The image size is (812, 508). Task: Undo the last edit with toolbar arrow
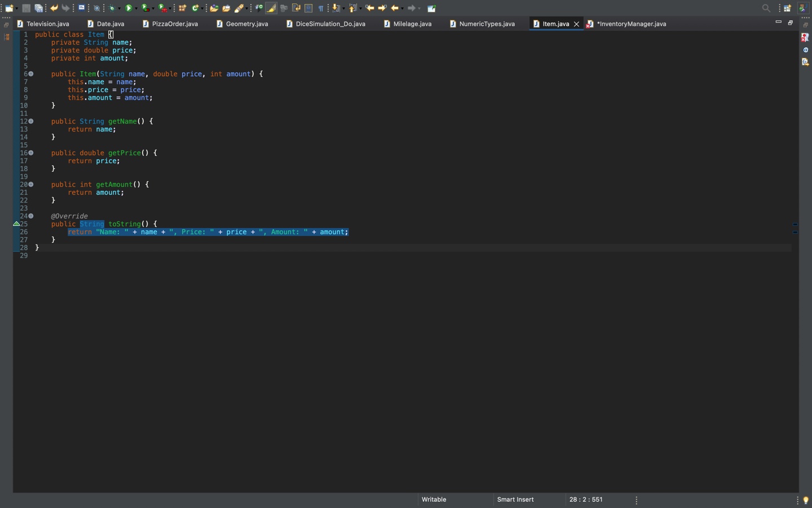[53, 8]
